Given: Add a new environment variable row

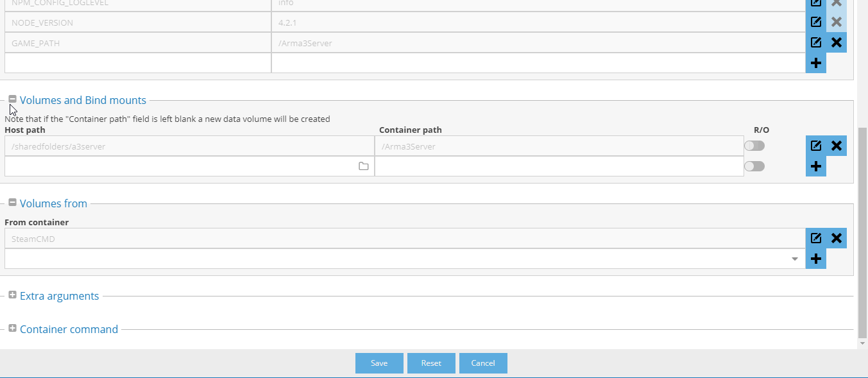Looking at the screenshot, I should [815, 62].
